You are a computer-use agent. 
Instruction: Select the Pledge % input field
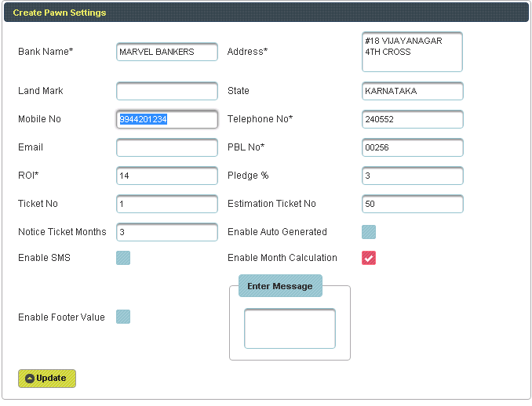point(412,176)
